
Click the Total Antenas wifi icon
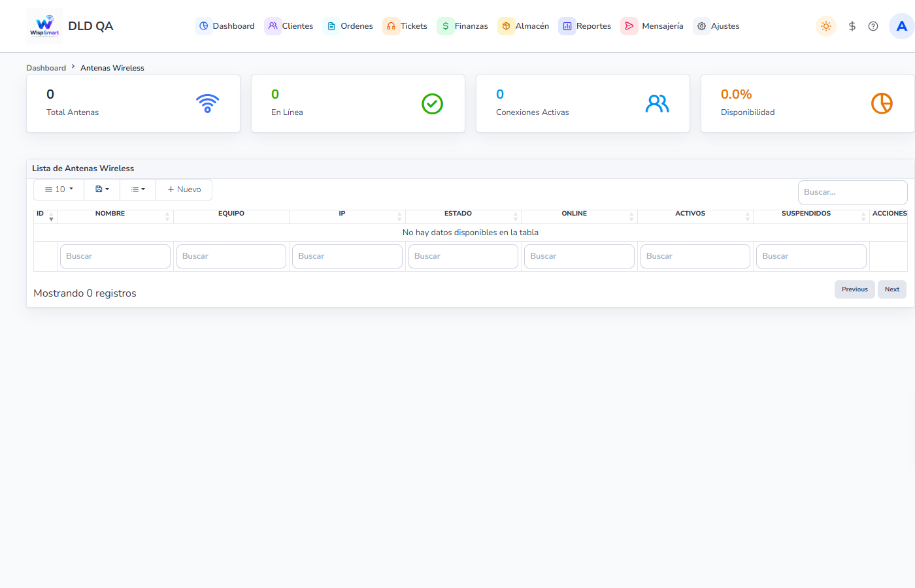[x=208, y=103]
